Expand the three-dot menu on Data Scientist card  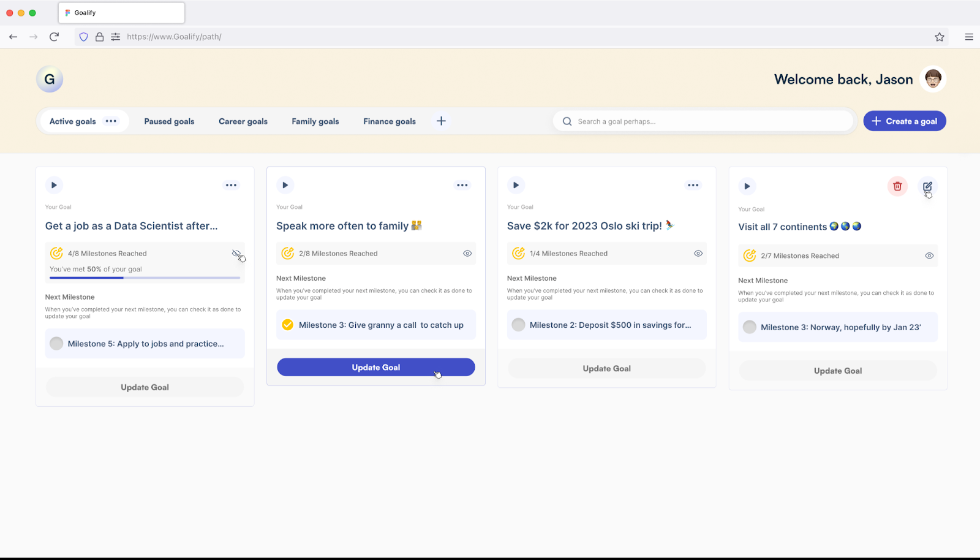(231, 185)
